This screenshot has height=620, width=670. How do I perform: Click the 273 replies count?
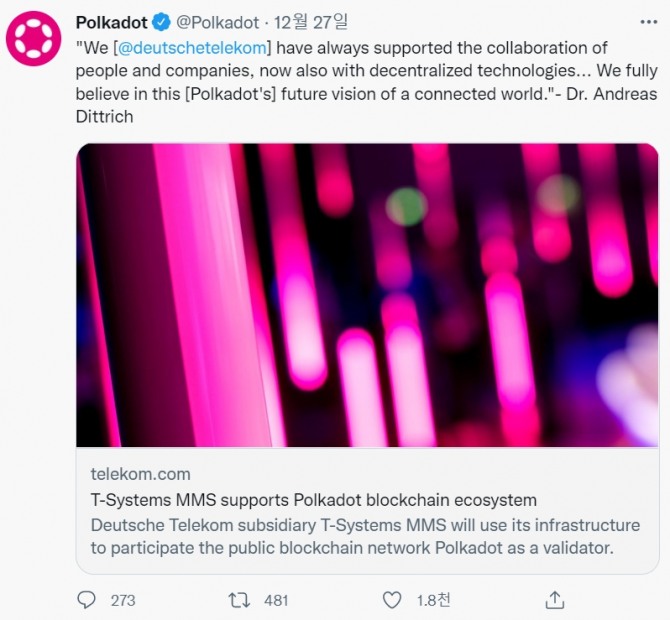tap(123, 600)
